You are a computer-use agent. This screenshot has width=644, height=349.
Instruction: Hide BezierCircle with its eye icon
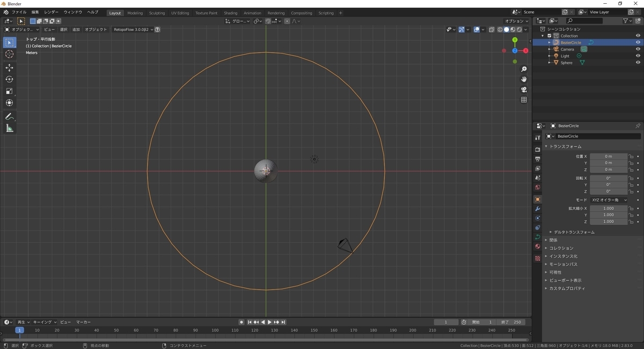click(x=638, y=42)
